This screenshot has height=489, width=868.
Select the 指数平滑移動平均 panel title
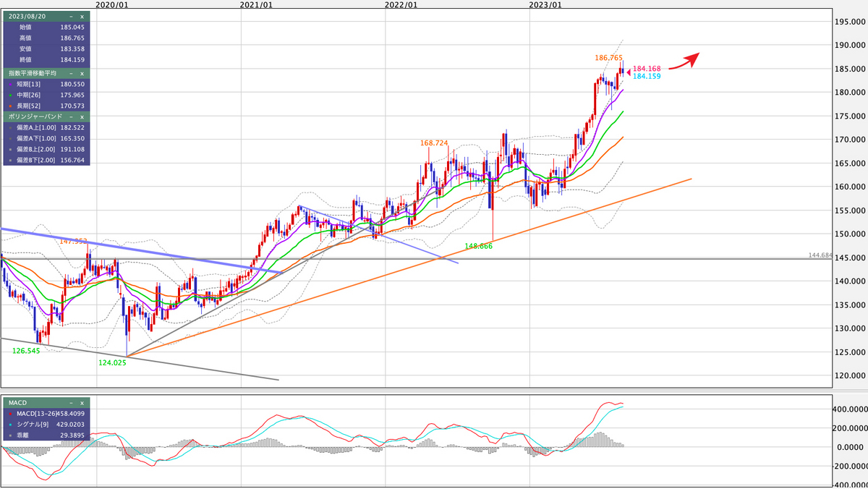click(x=33, y=73)
